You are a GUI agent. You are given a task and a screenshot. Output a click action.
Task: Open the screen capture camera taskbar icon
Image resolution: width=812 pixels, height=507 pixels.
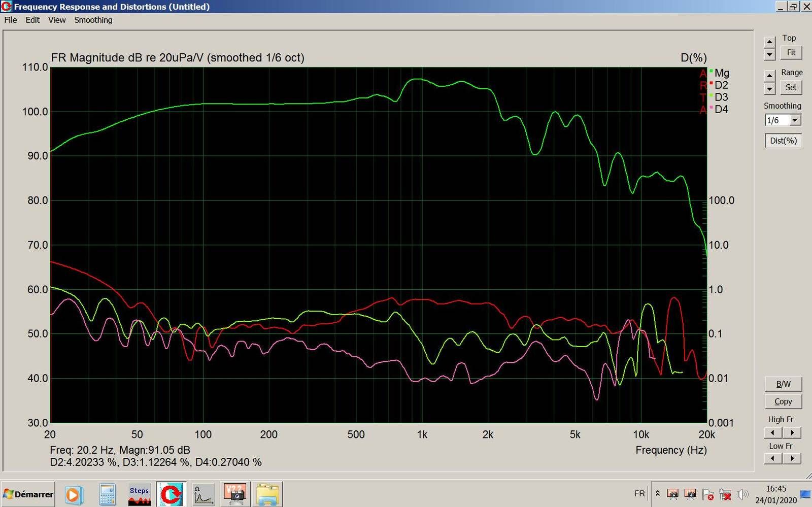(235, 495)
